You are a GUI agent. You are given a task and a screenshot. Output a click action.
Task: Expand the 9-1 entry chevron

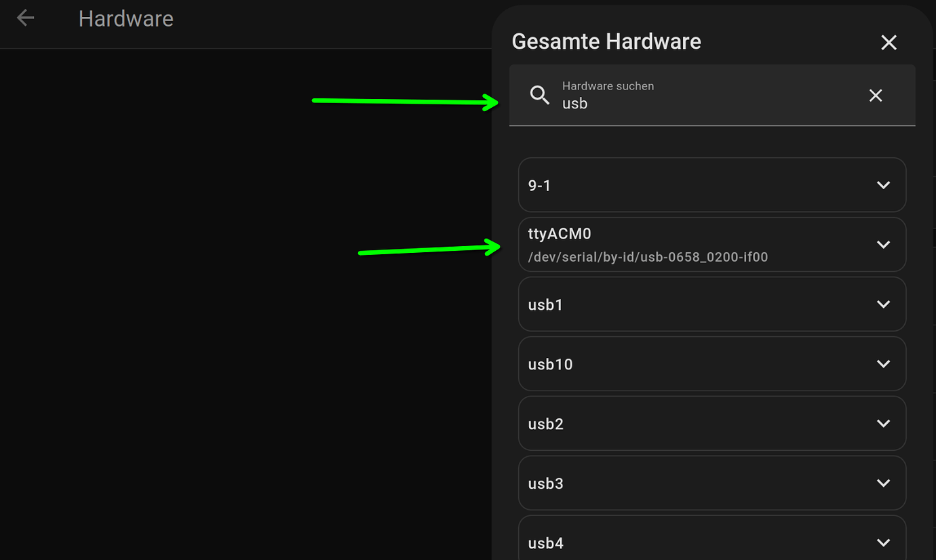[x=883, y=185]
